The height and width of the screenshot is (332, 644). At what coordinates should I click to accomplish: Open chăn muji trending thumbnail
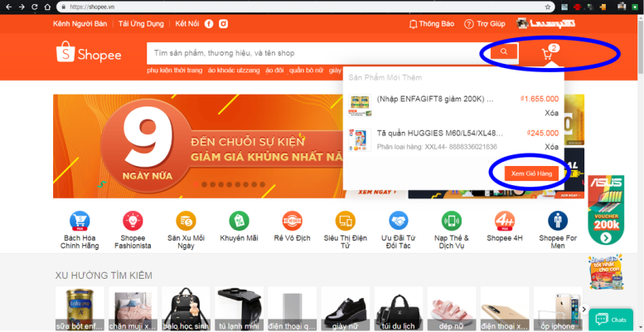point(133,309)
